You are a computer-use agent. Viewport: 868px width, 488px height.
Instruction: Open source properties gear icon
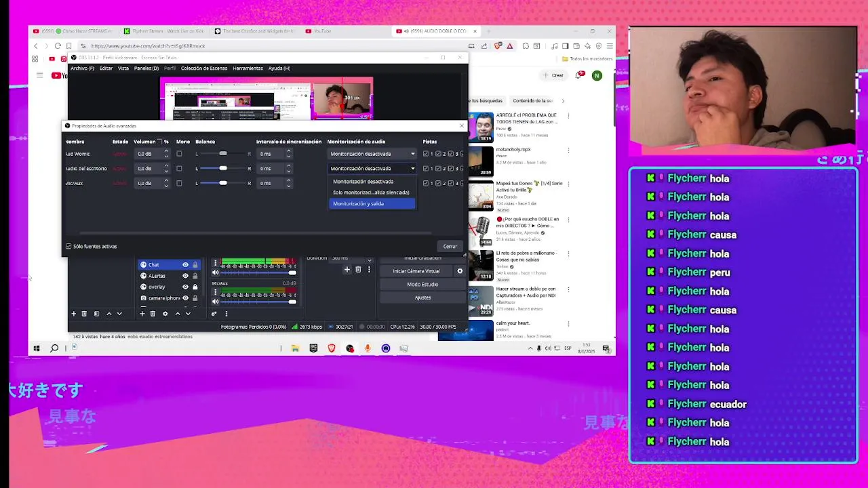pyautogui.click(x=165, y=314)
